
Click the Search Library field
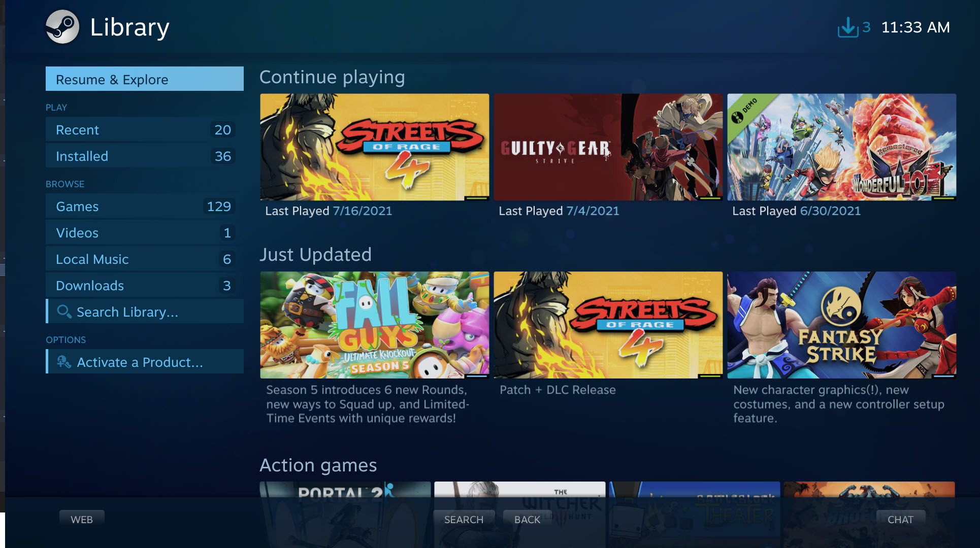(x=145, y=312)
